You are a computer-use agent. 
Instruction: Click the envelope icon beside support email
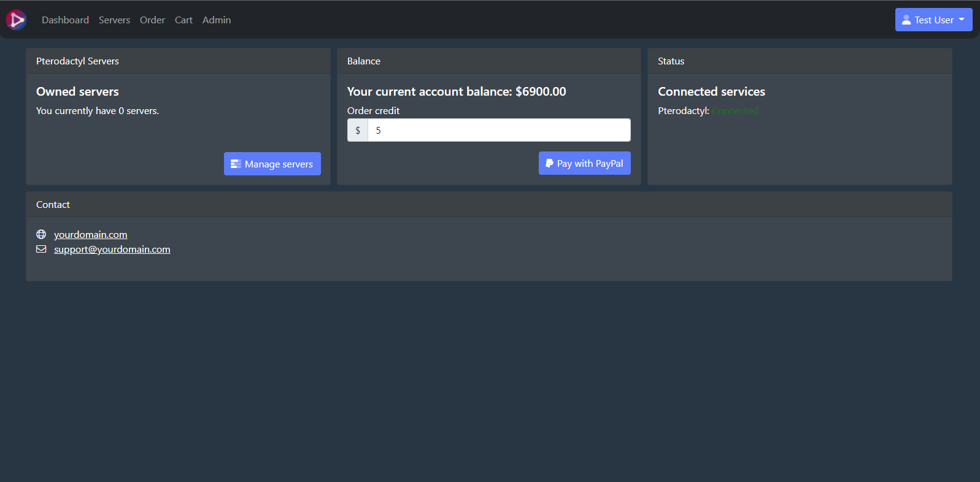(41, 249)
